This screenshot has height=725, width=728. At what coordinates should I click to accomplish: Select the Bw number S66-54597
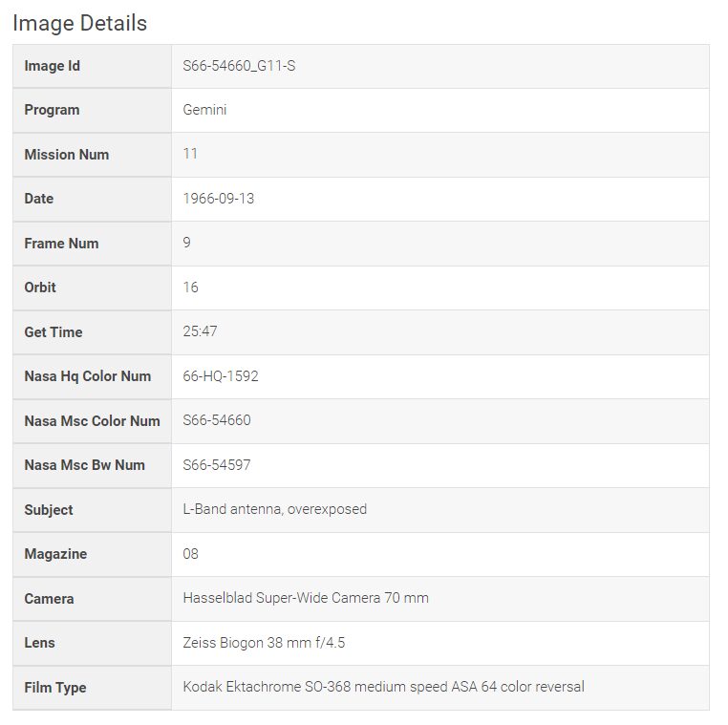tap(217, 464)
